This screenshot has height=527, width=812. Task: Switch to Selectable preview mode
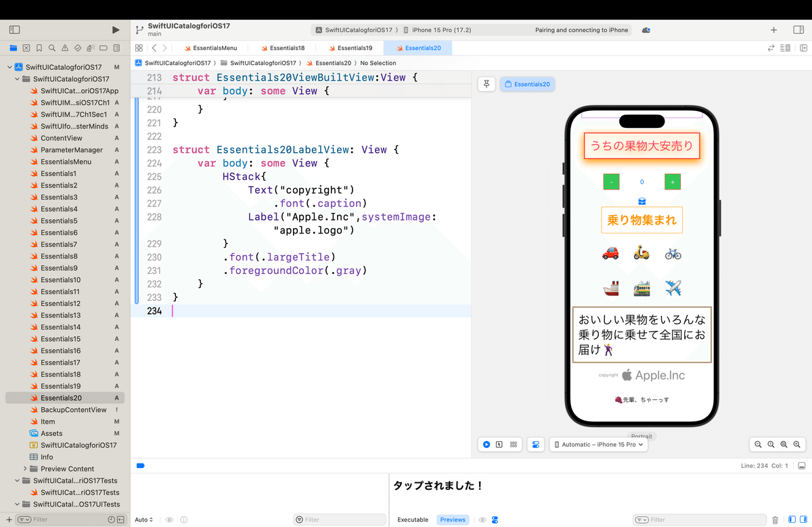[x=499, y=444]
